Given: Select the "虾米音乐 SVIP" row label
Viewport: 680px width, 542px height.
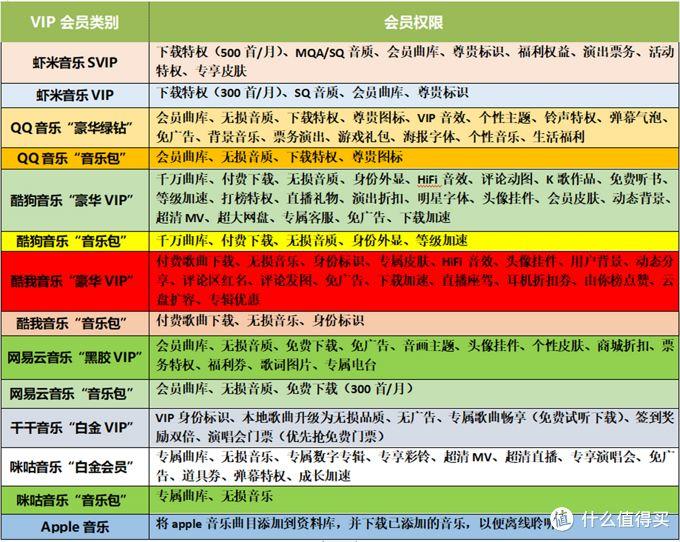Looking at the screenshot, I should click(75, 62).
